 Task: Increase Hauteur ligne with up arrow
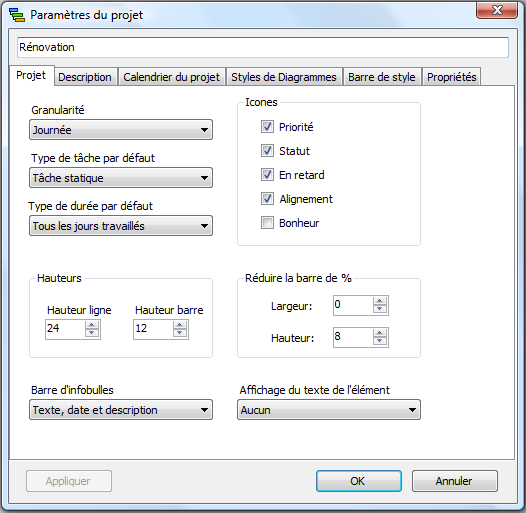(x=92, y=325)
